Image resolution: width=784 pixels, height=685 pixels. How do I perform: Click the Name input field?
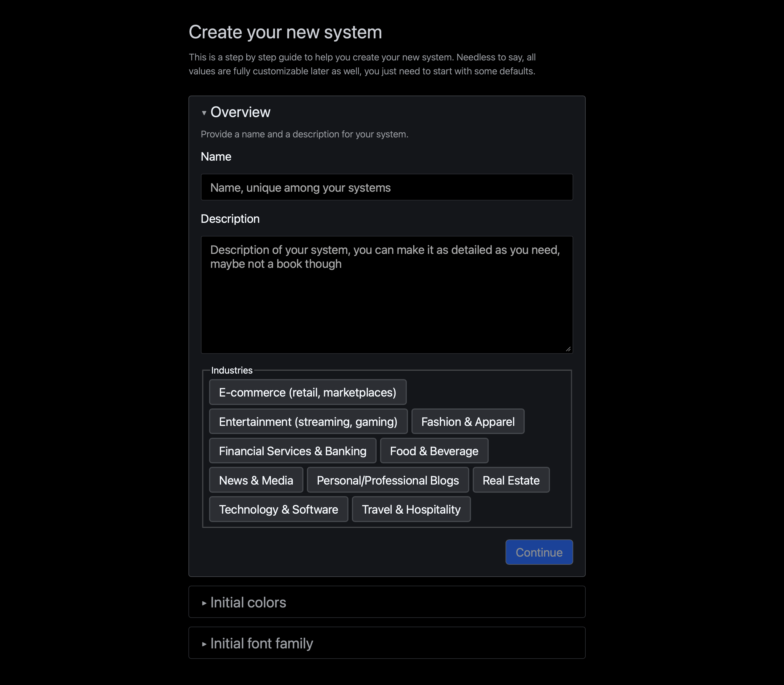387,187
